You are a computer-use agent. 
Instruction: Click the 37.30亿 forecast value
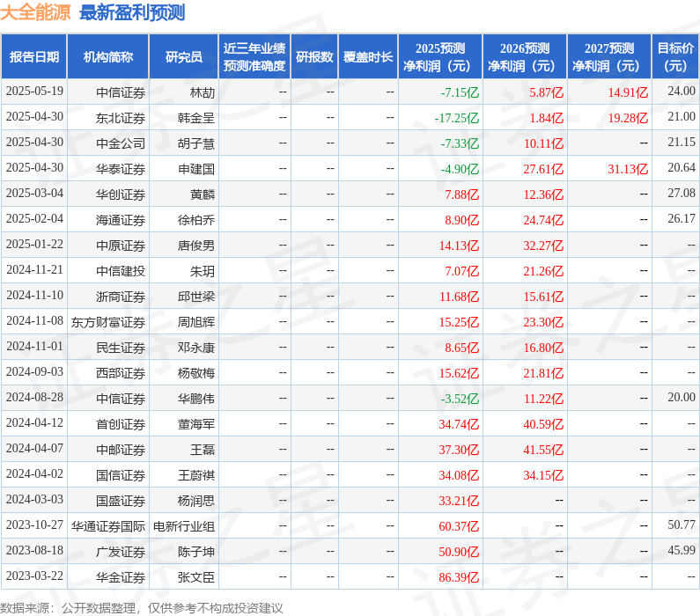(x=459, y=450)
